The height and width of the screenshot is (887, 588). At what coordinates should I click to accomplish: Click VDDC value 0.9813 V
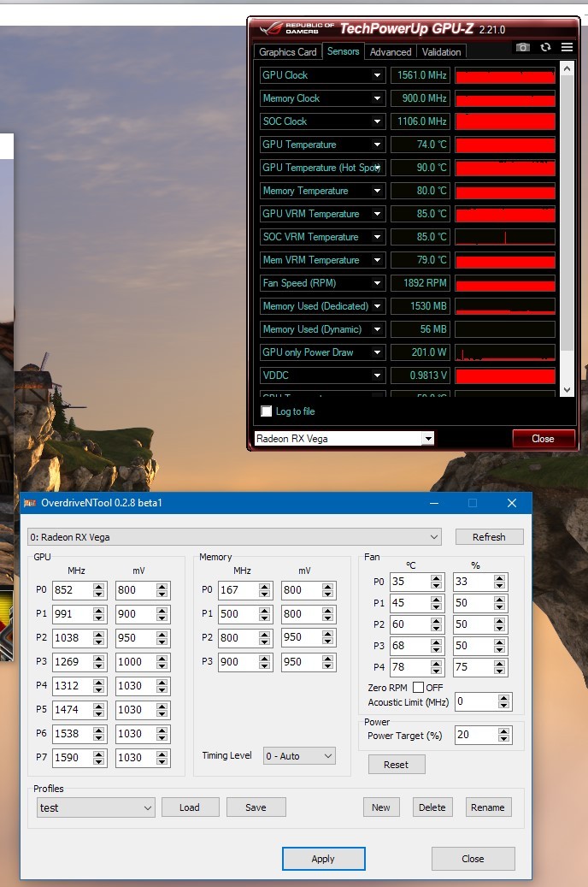pos(420,375)
